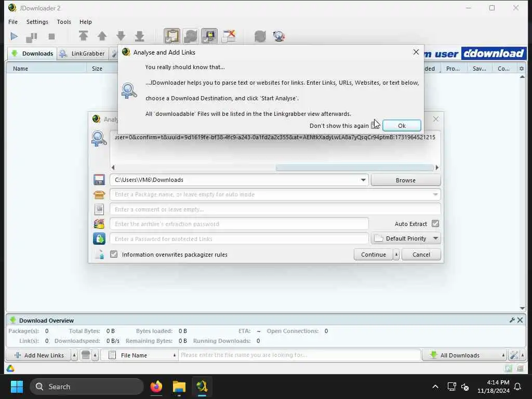Expand the Package name dropdown arrow
The width and height of the screenshot is (532, 399).
[x=435, y=194]
